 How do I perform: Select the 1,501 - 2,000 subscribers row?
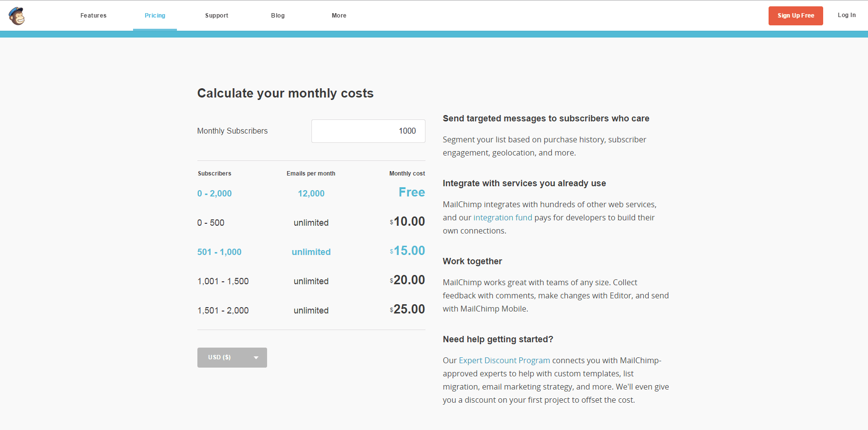223,311
